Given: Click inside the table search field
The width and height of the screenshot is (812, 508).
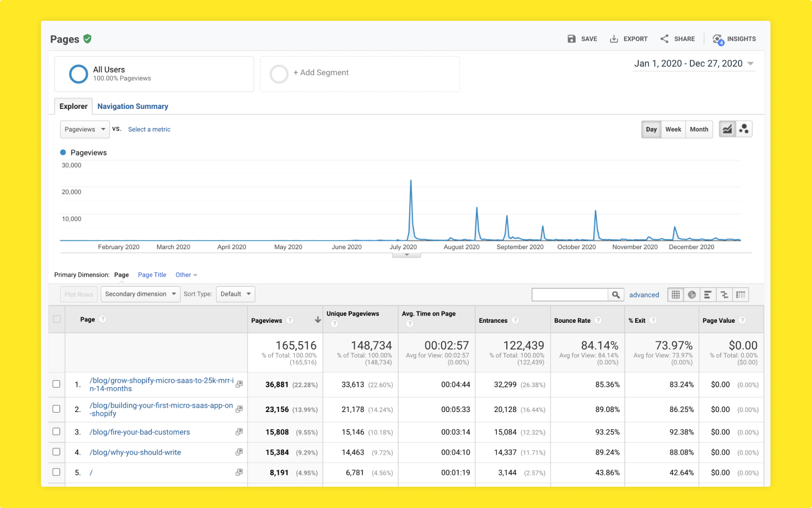Looking at the screenshot, I should point(570,295).
